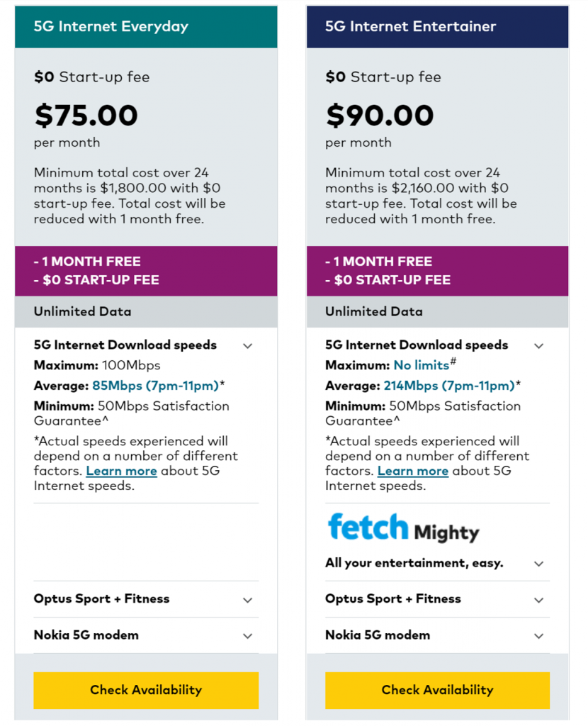This screenshot has height=726, width=588.
Task: Open Learn more link in Everyday plan
Action: coord(122,471)
